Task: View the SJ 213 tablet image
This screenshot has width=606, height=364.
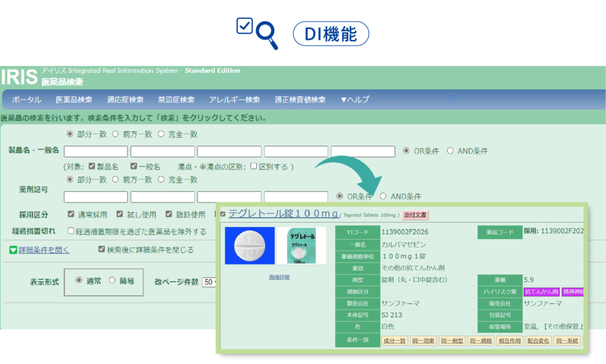Action: [x=250, y=246]
